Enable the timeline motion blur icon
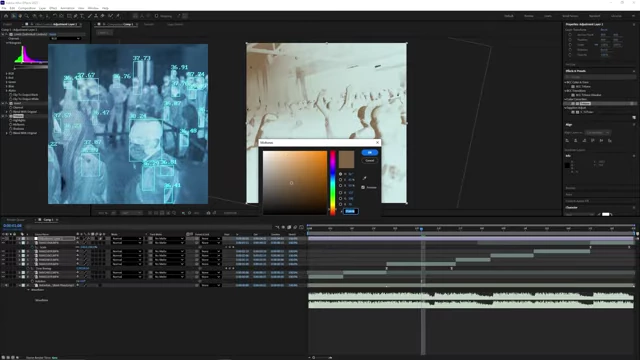 pos(295,227)
